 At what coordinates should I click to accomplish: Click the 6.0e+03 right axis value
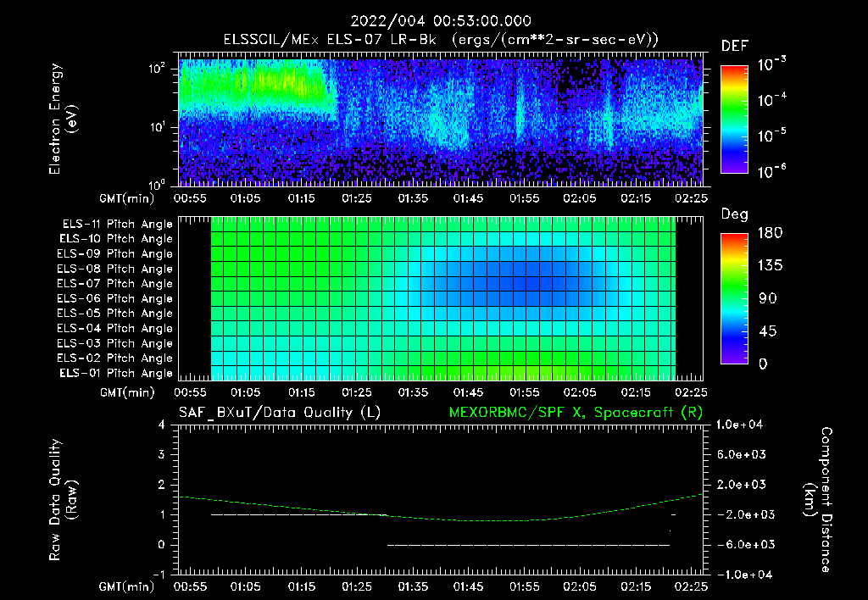(x=742, y=454)
